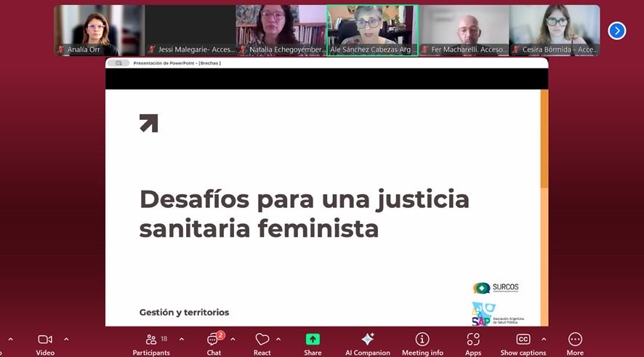Click the Show captions label

pos(523,353)
